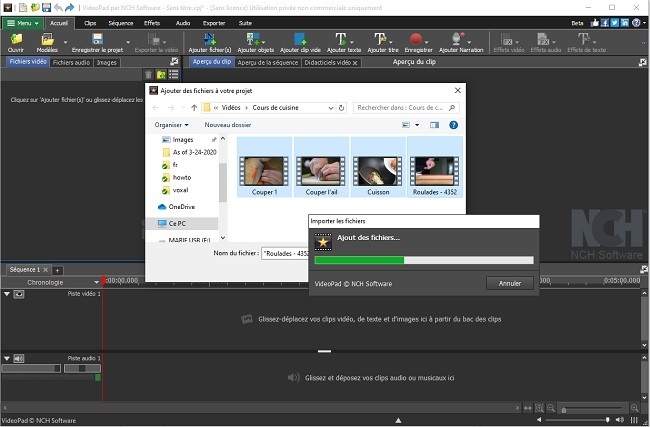The image size is (650, 427).
Task: Click the Effets audio icon
Action: (x=543, y=39)
